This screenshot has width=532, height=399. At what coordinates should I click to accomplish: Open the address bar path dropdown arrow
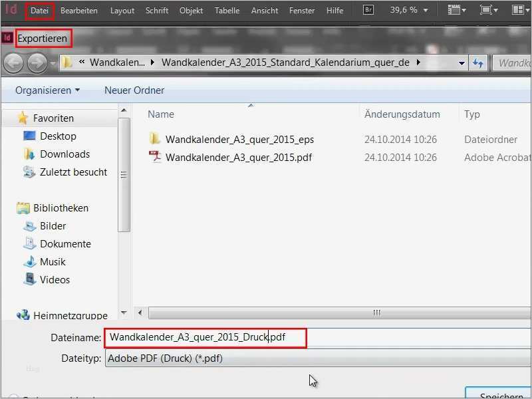pos(460,63)
